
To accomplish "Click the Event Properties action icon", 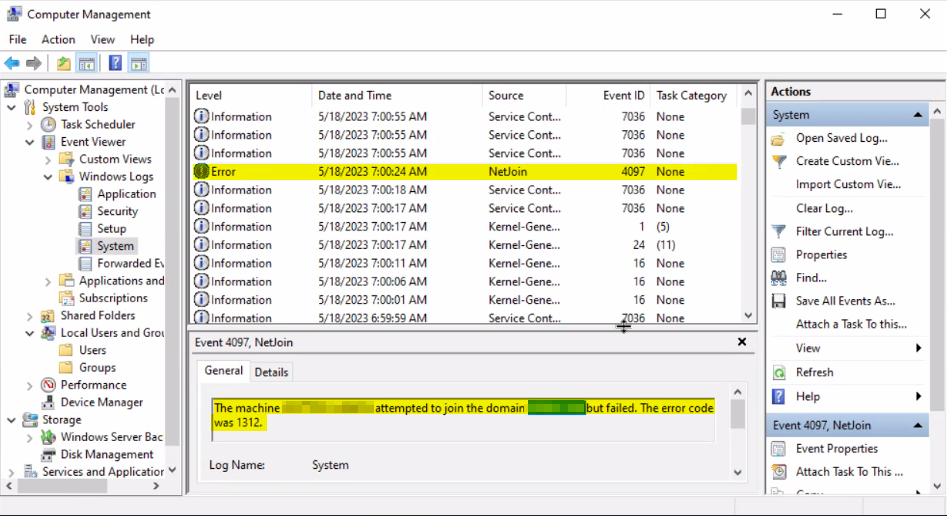I will click(x=778, y=449).
